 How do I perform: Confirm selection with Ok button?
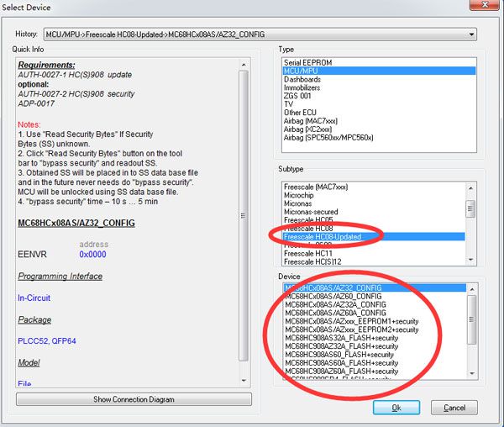coord(396,408)
